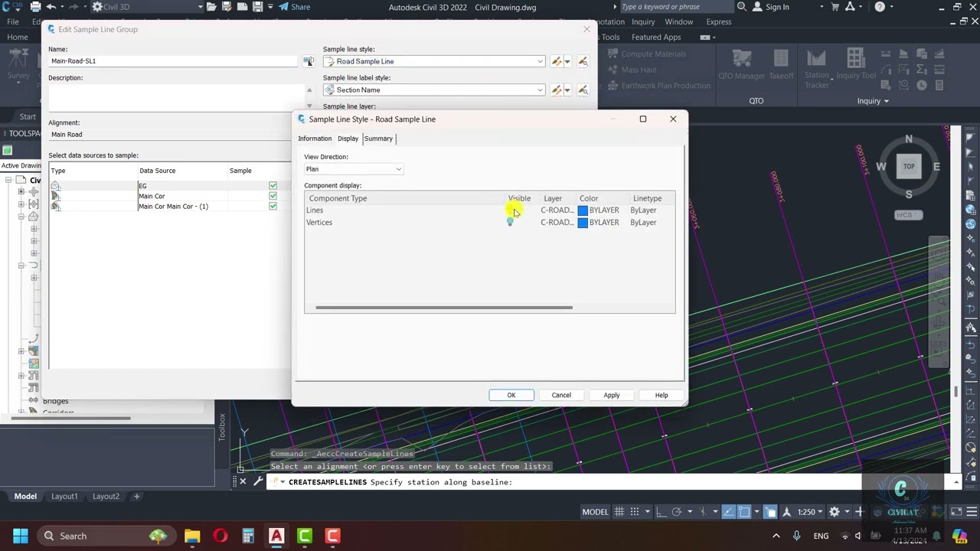Open the sample line style edit arrow dropdown
The image size is (980, 551).
[567, 61]
